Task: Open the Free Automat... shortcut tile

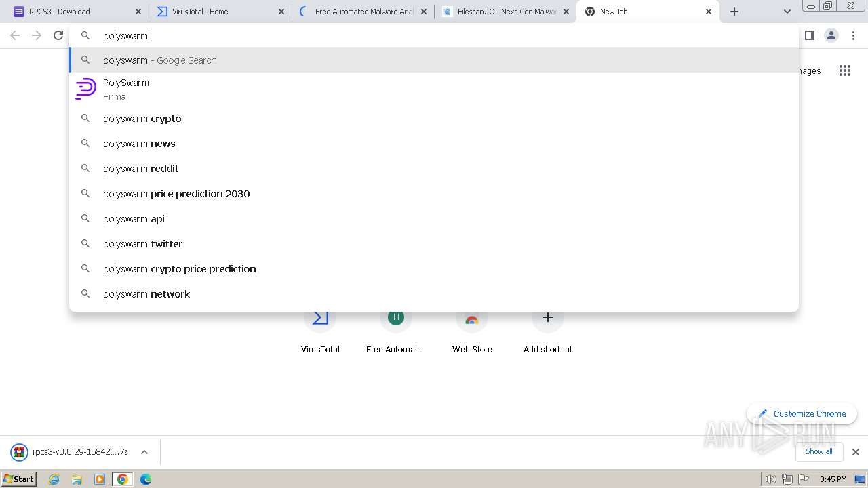Action: pos(396,332)
